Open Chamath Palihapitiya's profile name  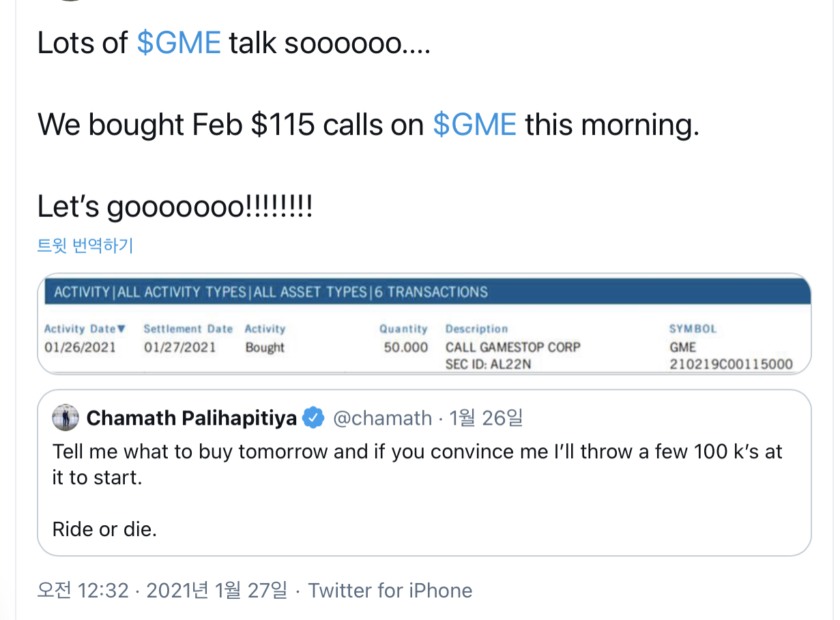tap(191, 418)
